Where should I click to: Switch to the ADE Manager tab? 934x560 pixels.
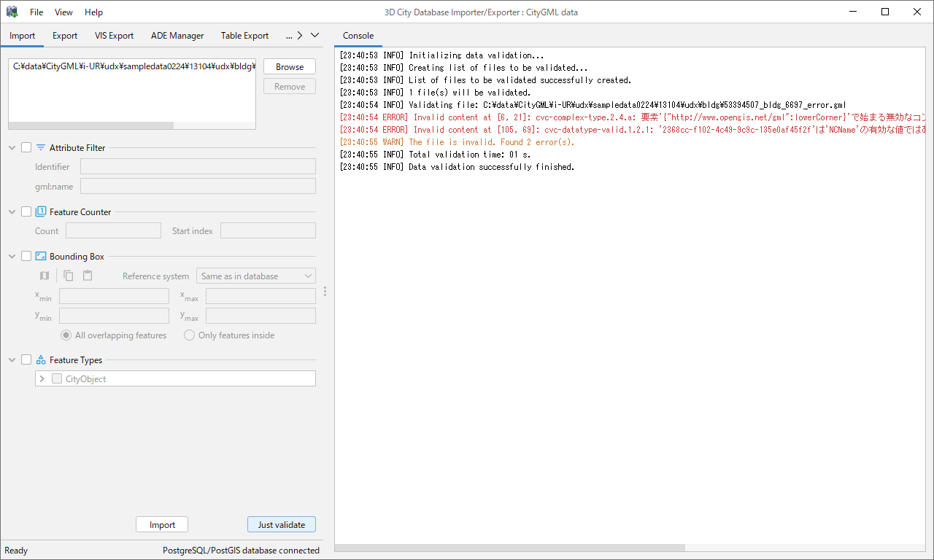177,35
